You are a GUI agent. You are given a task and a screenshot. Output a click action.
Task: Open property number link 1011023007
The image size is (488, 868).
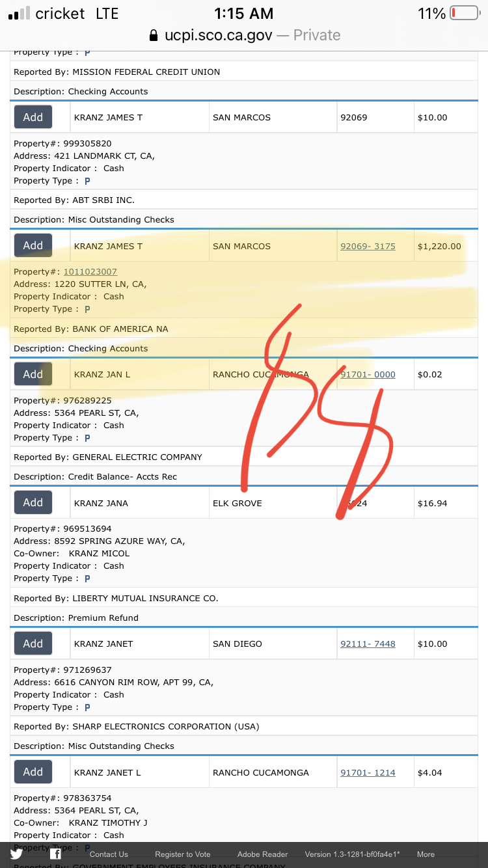[90, 272]
